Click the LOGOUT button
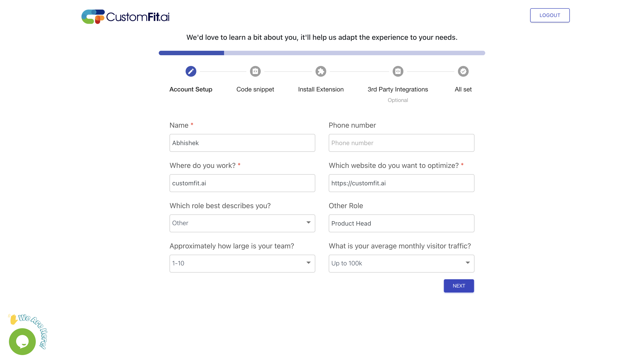Image resolution: width=644 pixels, height=364 pixels. pos(549,15)
